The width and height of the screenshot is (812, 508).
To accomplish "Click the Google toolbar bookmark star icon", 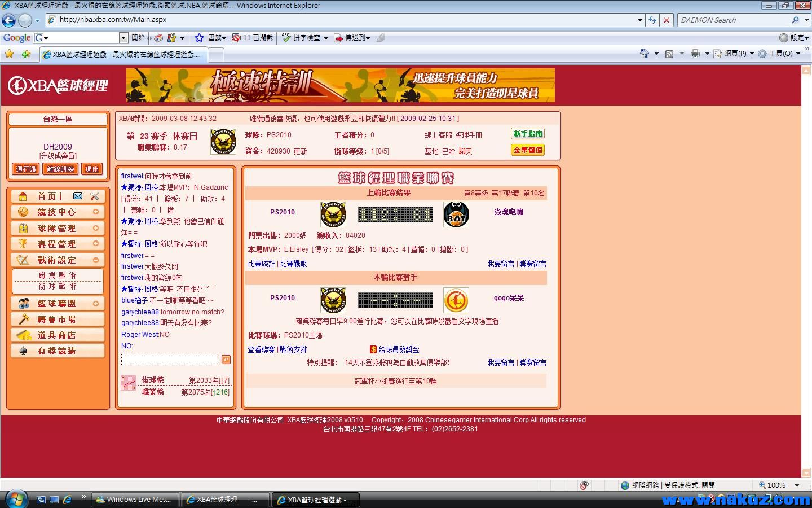I will 199,38.
